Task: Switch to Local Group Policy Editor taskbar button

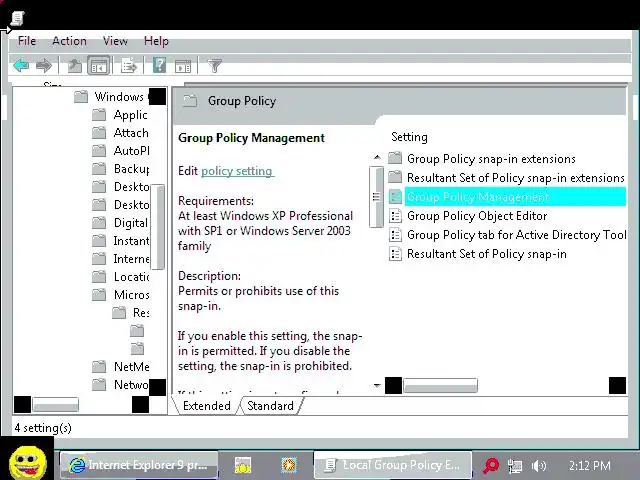Action: click(393, 465)
